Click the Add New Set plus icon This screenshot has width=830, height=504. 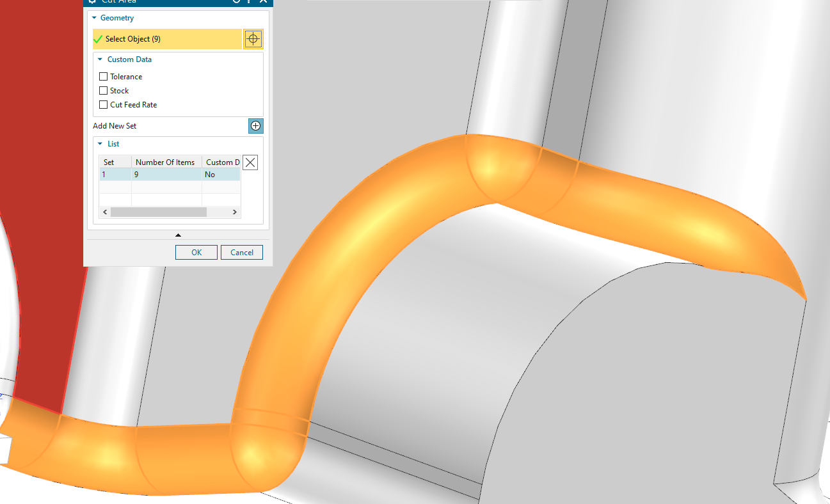[x=256, y=126]
